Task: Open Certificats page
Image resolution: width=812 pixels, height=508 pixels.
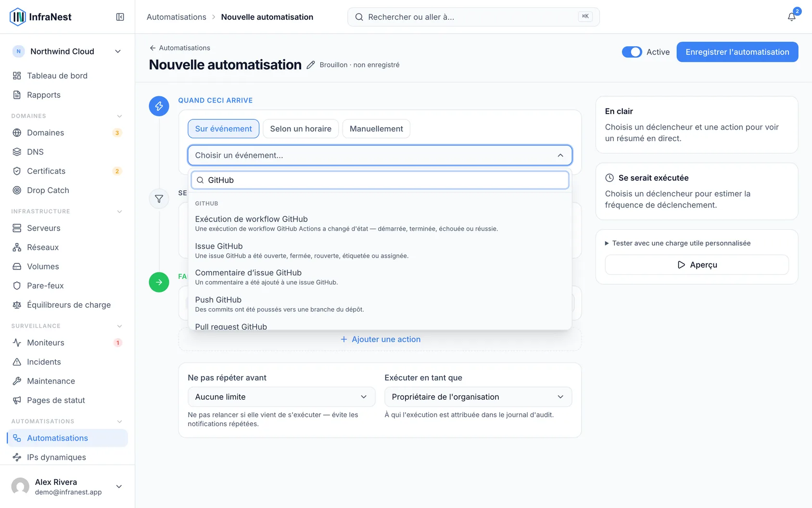Action: (x=67, y=171)
